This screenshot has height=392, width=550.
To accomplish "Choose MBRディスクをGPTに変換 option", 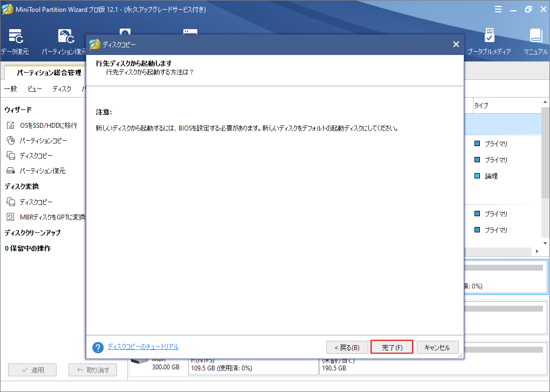I will 52,217.
